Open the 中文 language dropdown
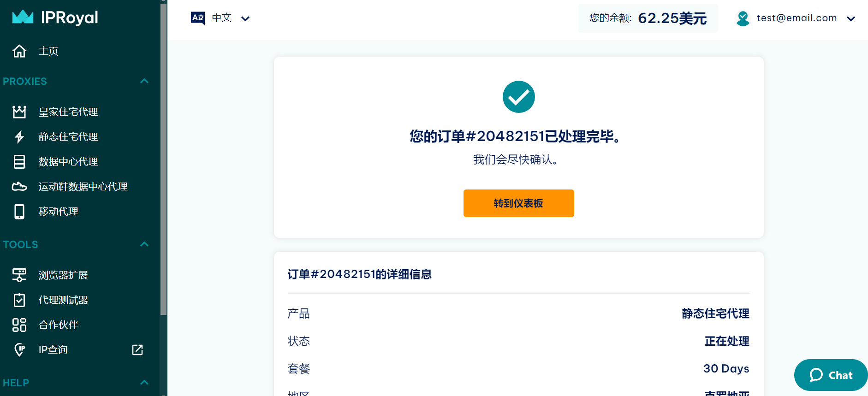Image resolution: width=868 pixels, height=396 pixels. click(220, 18)
